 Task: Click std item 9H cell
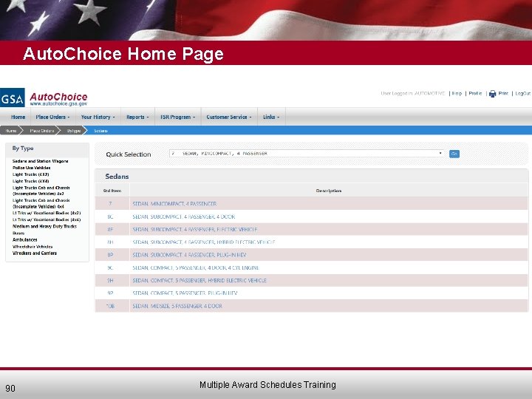112,280
